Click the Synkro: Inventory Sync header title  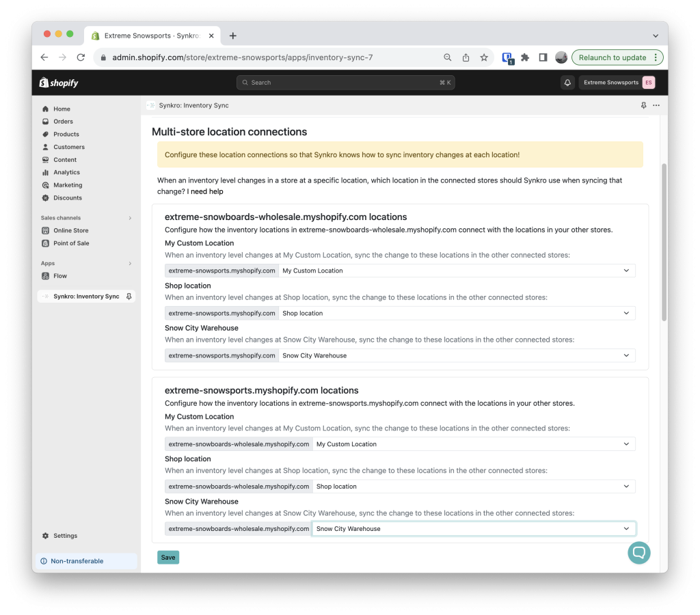pyautogui.click(x=193, y=105)
